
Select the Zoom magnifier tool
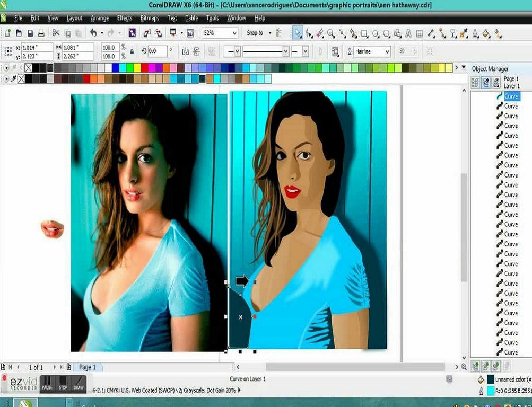(331, 33)
